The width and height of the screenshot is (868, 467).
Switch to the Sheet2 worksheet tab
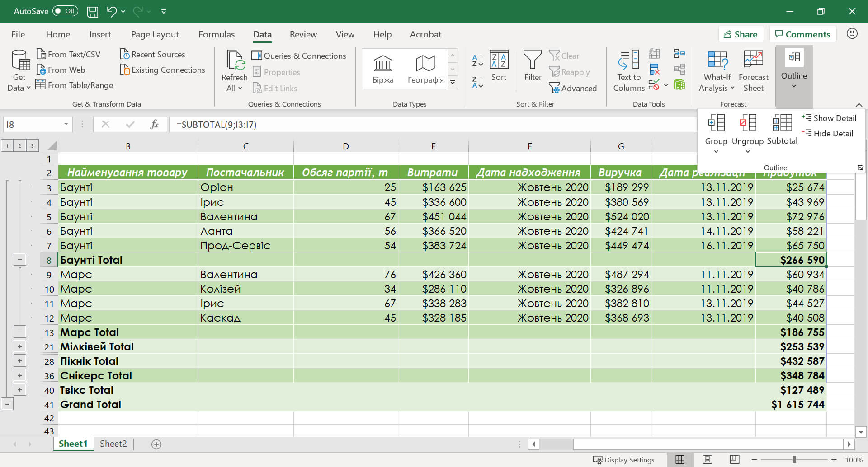click(x=113, y=444)
